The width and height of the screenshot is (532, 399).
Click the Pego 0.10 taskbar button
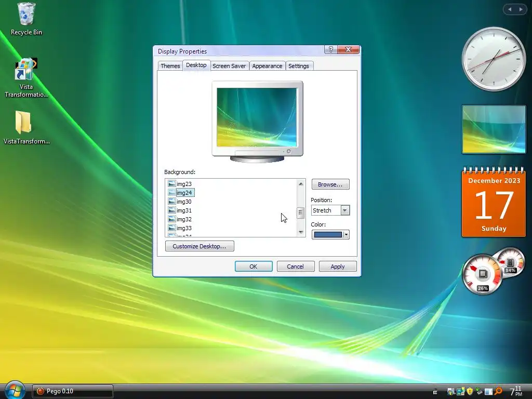[x=73, y=391]
